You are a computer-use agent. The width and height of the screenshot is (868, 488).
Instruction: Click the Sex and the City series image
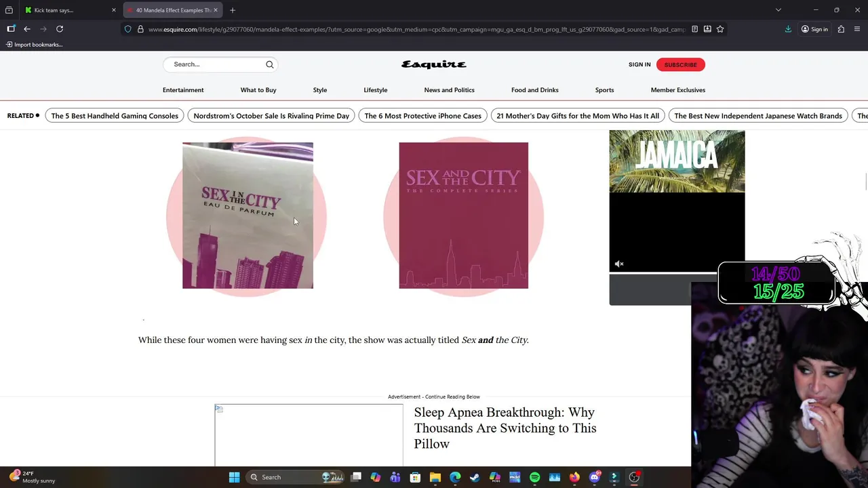(463, 216)
